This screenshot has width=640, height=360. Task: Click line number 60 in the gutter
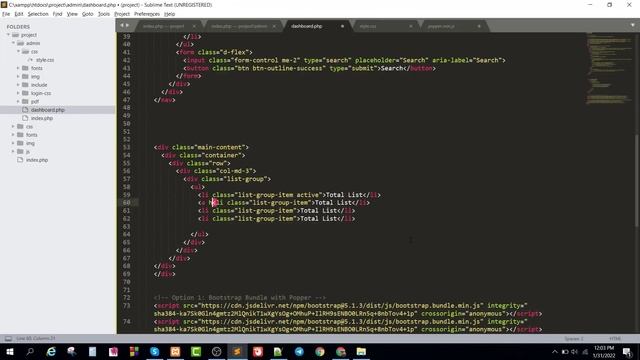click(x=127, y=202)
